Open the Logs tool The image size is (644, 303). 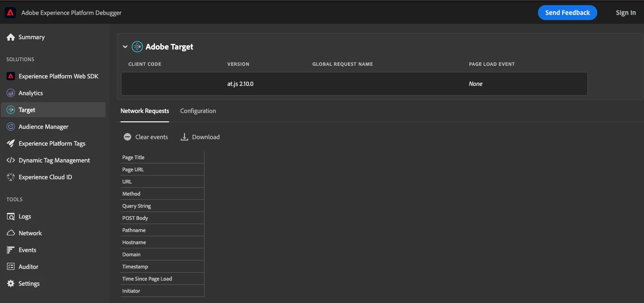[x=53, y=217]
